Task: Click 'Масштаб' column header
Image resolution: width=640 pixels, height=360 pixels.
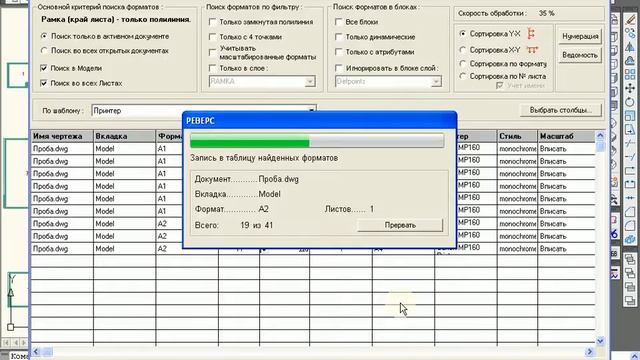Action: (566, 136)
